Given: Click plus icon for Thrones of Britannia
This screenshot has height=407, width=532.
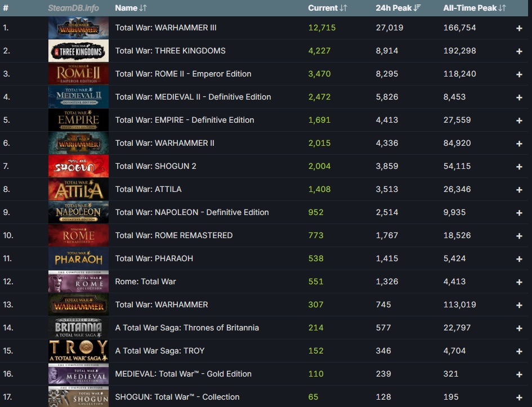Looking at the screenshot, I should pyautogui.click(x=519, y=328).
